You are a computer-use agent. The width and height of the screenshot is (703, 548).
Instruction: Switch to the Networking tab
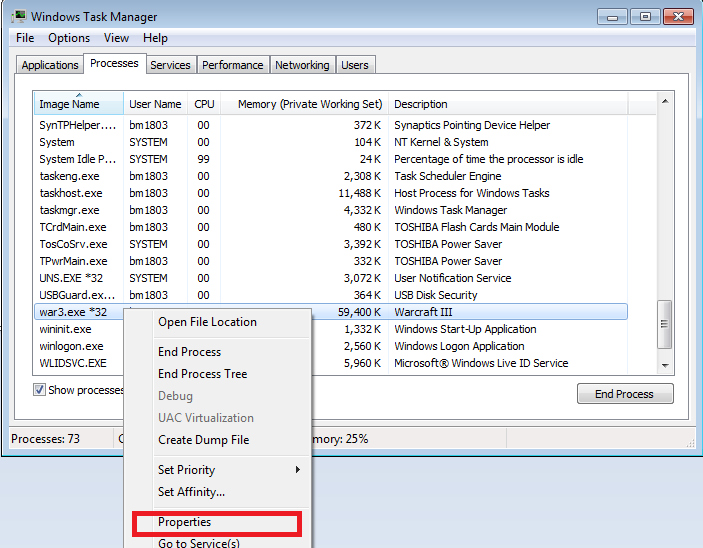[x=302, y=65]
